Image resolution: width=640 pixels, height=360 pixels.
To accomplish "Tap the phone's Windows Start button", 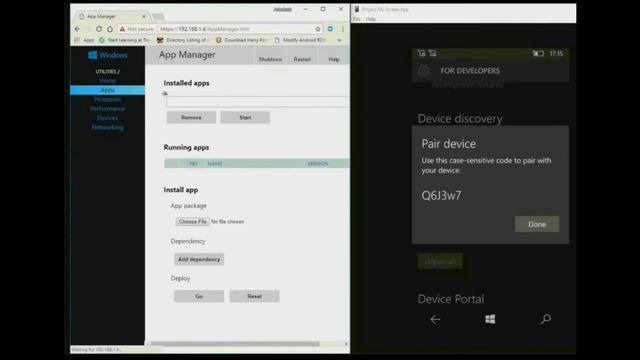I will click(490, 319).
